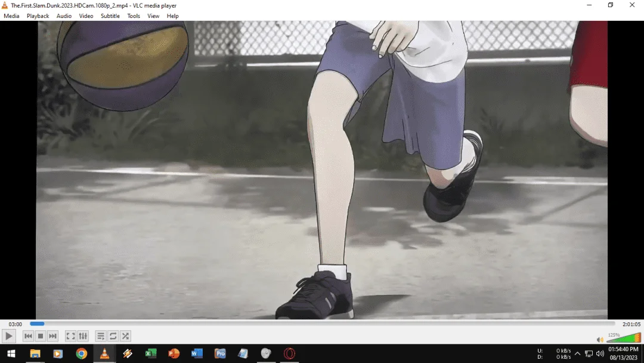Close the VLC media player window
Viewport: 644px width, 363px height.
coord(632,5)
